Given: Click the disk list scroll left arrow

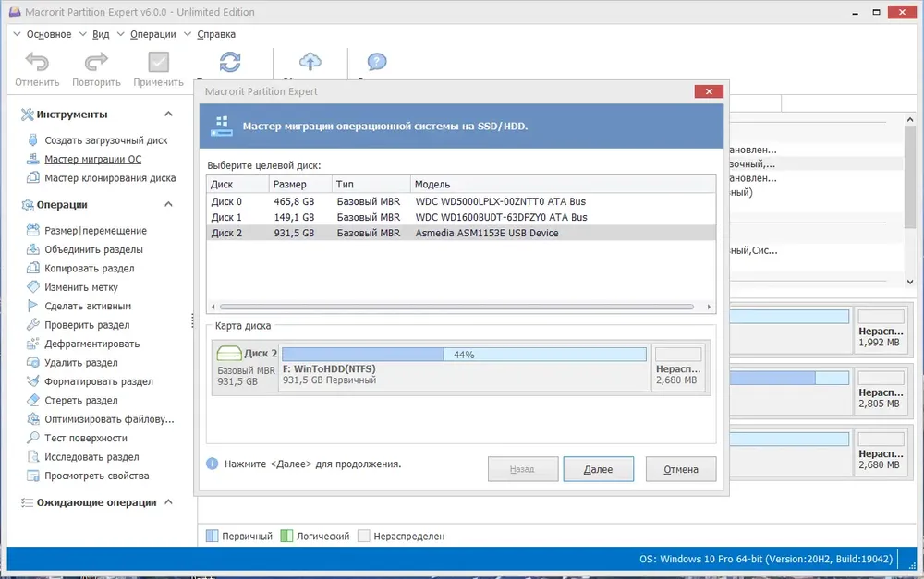Looking at the screenshot, I should click(213, 307).
